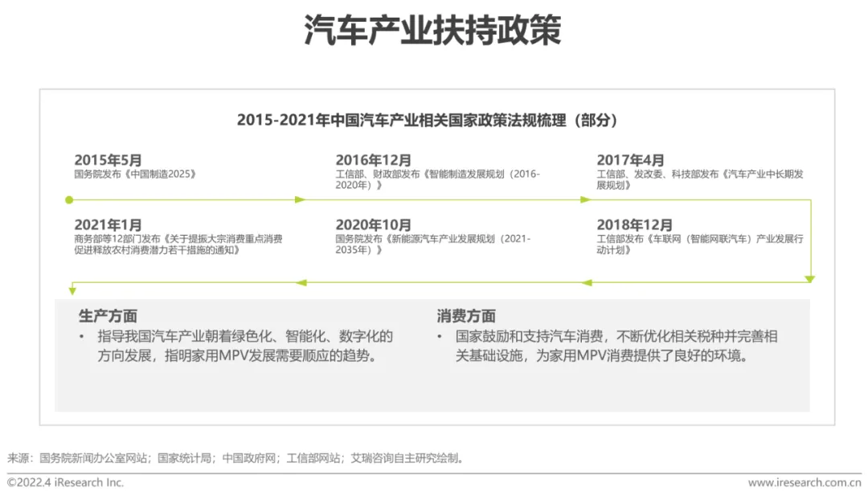Image resolution: width=868 pixels, height=501 pixels.
Task: Click the source line beginning 来源：国务院新闻办公室网站
Action: point(235,458)
